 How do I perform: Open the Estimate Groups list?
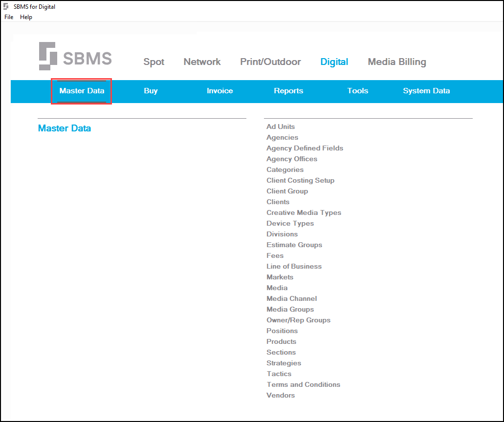click(x=294, y=245)
